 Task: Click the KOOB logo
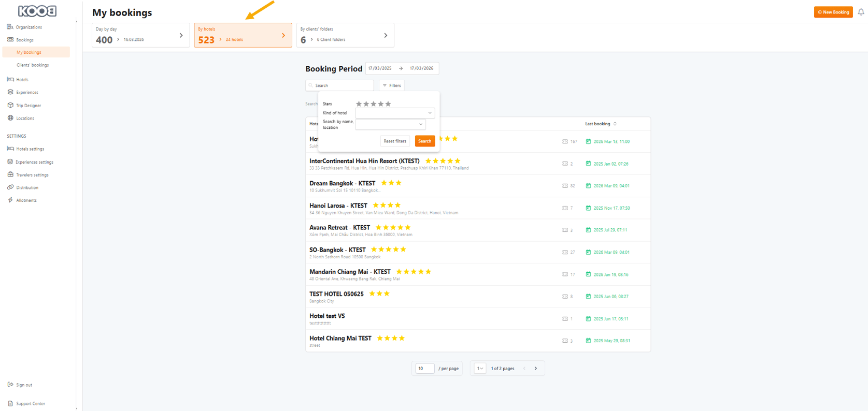click(x=37, y=11)
